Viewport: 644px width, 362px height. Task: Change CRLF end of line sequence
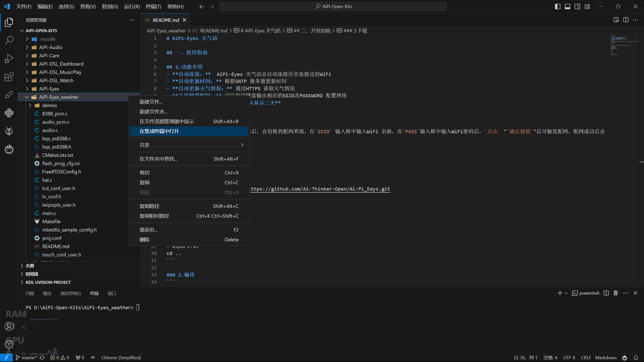[x=586, y=357]
